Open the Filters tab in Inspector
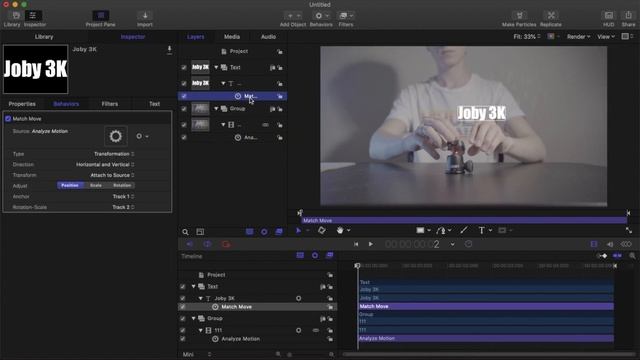This screenshot has width=640, height=360. click(x=109, y=104)
